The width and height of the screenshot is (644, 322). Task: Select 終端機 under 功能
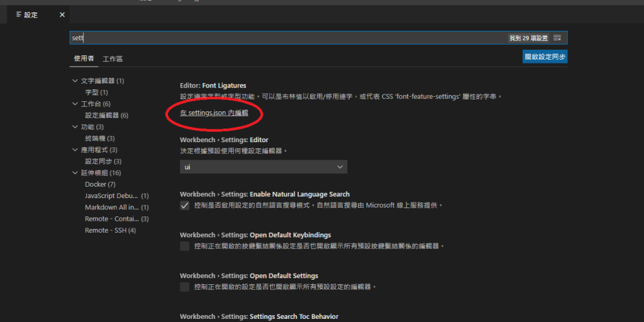click(x=99, y=138)
